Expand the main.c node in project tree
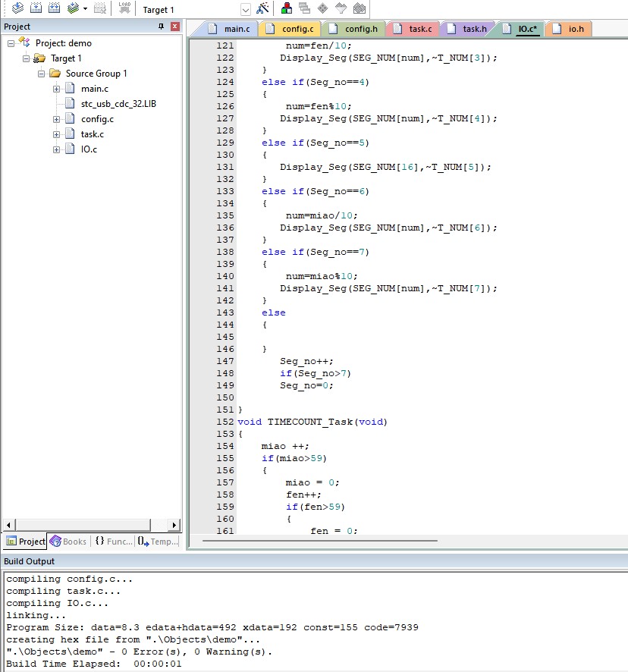The width and height of the screenshot is (628, 672). (56, 89)
